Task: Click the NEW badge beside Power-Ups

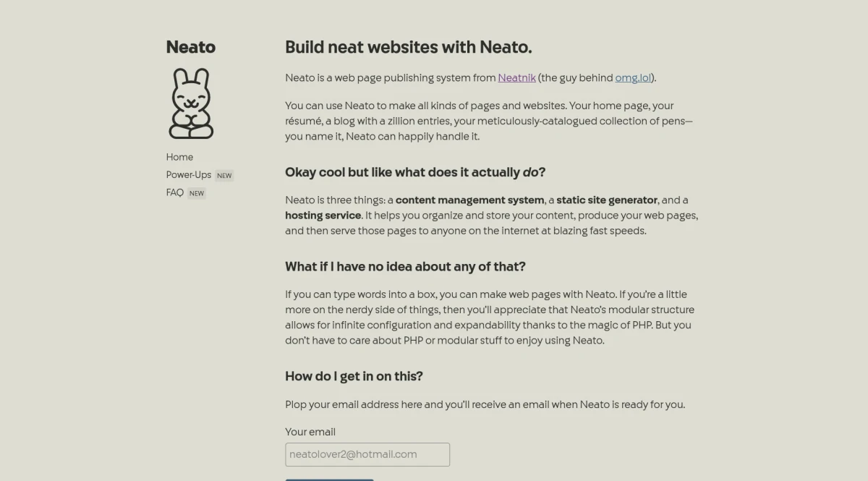Action: tap(224, 175)
